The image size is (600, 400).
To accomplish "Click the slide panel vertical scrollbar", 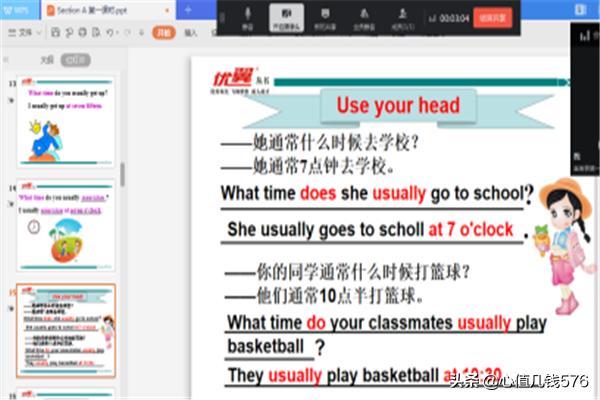I will 122,175.
